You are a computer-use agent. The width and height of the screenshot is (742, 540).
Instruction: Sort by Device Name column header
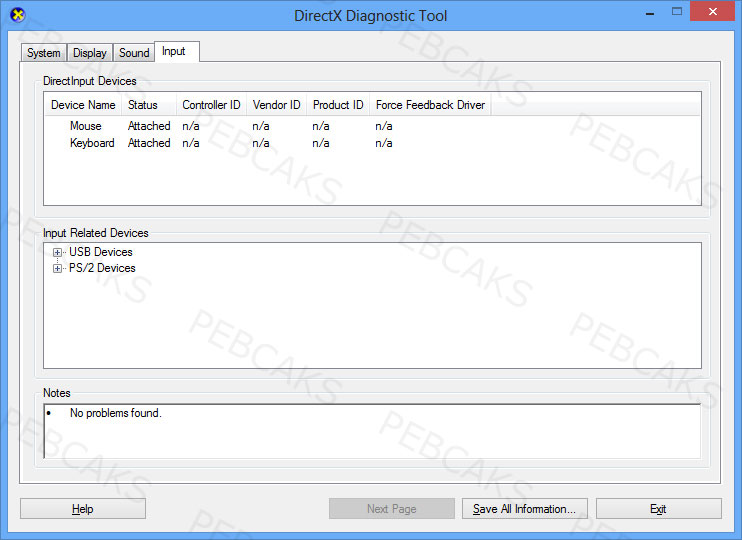pos(83,105)
